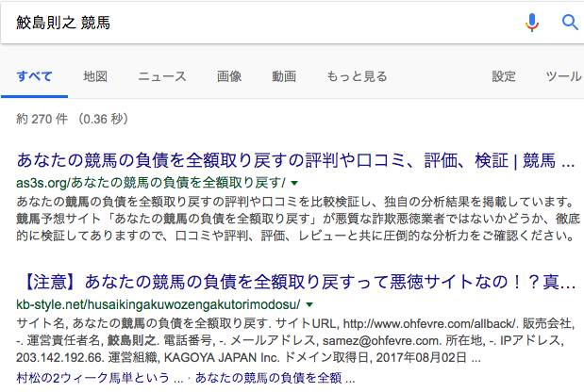Expand dropdown arrow next to as3s.org URL

coord(294,183)
